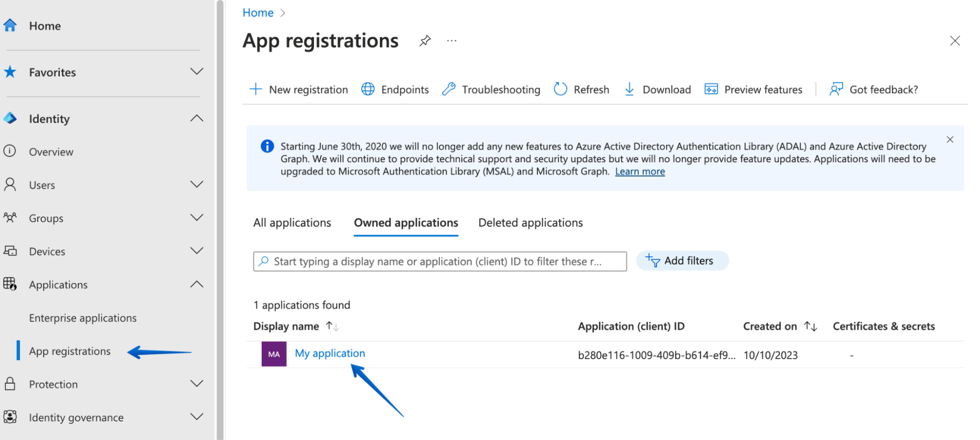Click the Favorites star icon
980x440 pixels.
coord(10,72)
